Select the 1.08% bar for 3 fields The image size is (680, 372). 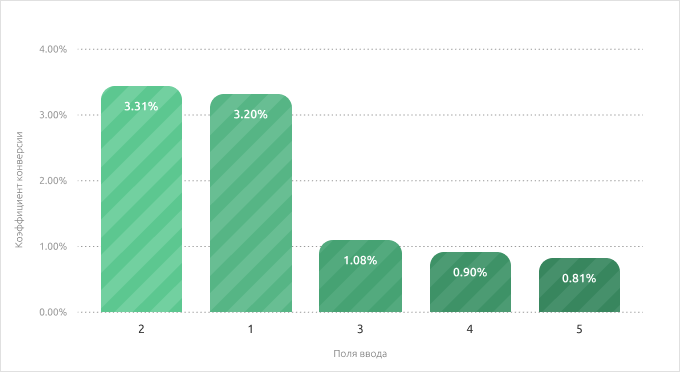[360, 276]
